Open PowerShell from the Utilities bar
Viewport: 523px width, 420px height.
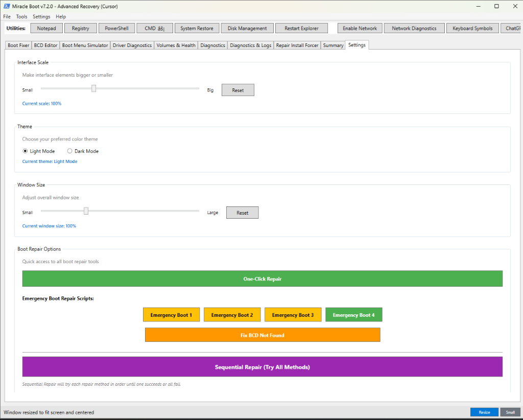point(117,29)
